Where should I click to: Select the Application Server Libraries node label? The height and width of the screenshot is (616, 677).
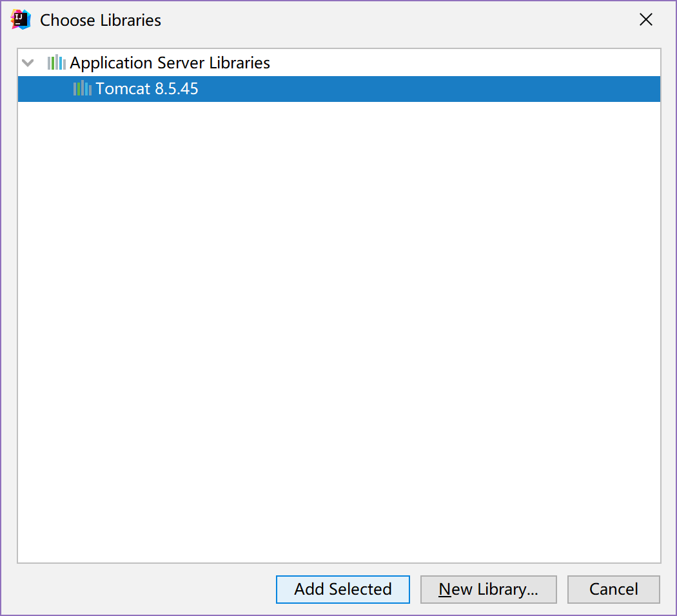click(x=170, y=63)
